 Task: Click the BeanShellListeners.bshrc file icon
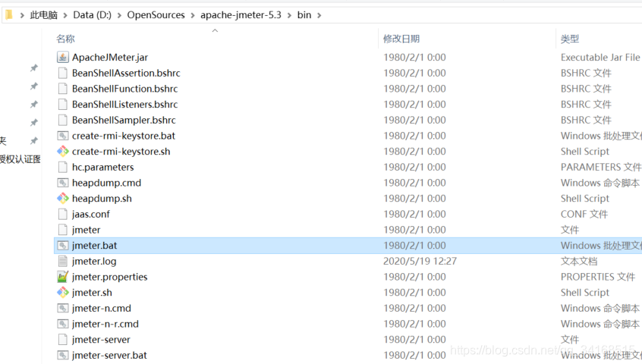pyautogui.click(x=63, y=105)
